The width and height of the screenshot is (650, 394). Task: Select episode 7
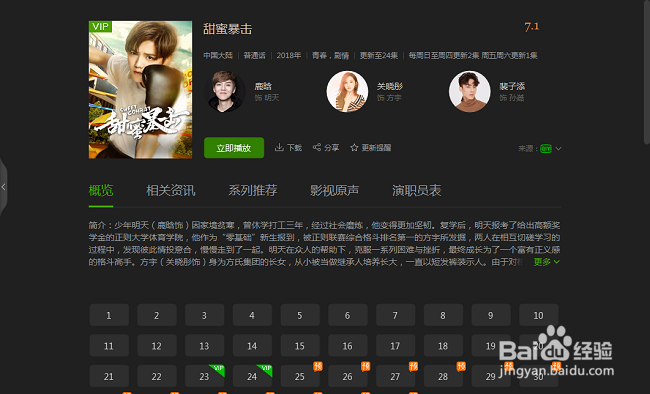click(x=395, y=315)
